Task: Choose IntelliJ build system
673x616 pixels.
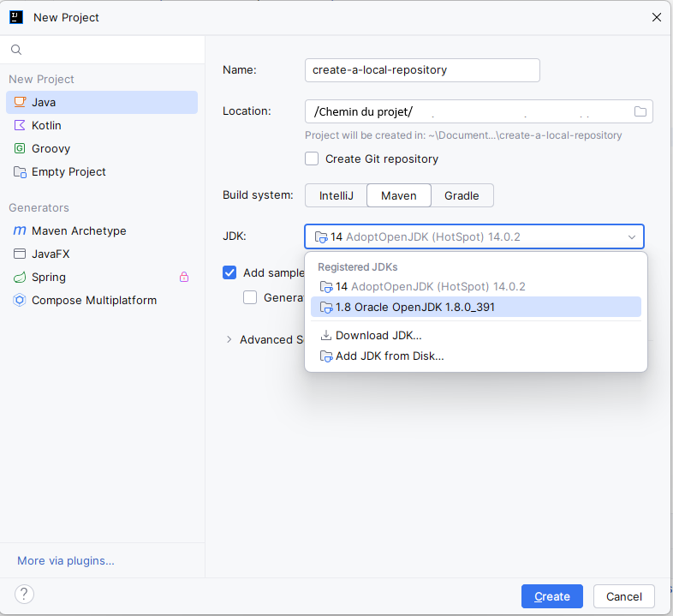Action: [x=336, y=196]
